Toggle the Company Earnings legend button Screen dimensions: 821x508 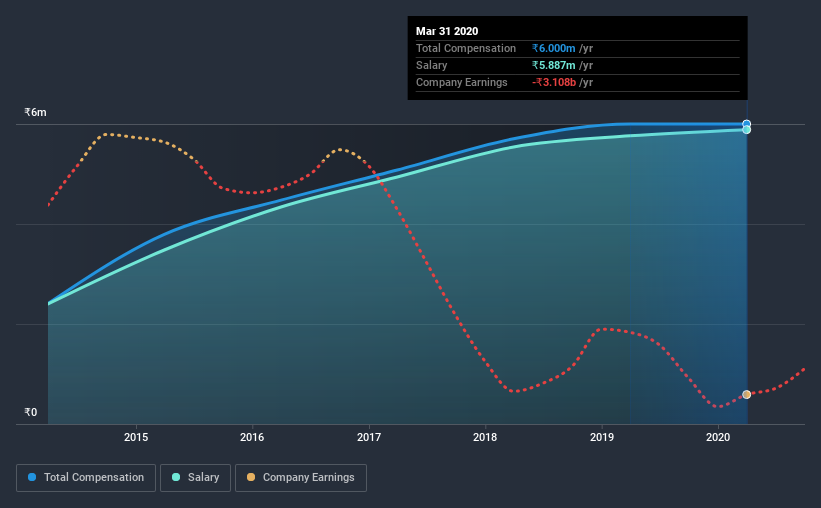(x=301, y=478)
